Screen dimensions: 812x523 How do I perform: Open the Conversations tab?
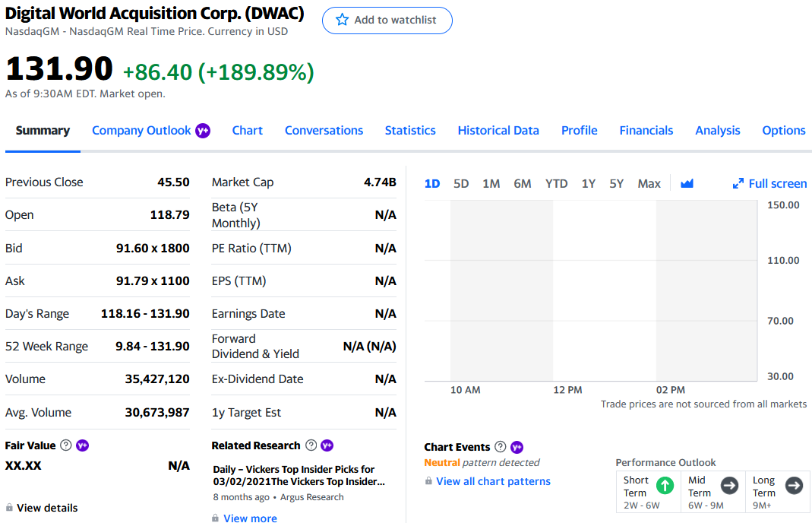pyautogui.click(x=324, y=131)
